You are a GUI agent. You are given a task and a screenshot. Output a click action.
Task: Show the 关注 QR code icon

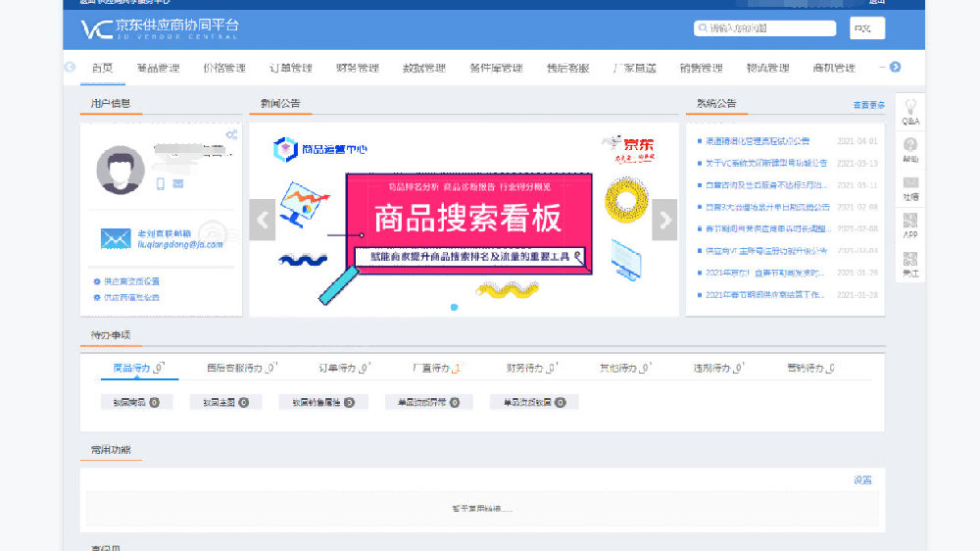pyautogui.click(x=910, y=258)
